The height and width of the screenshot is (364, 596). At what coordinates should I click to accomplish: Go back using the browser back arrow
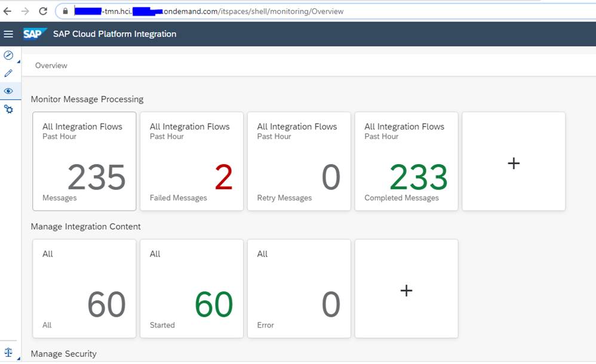pyautogui.click(x=7, y=11)
